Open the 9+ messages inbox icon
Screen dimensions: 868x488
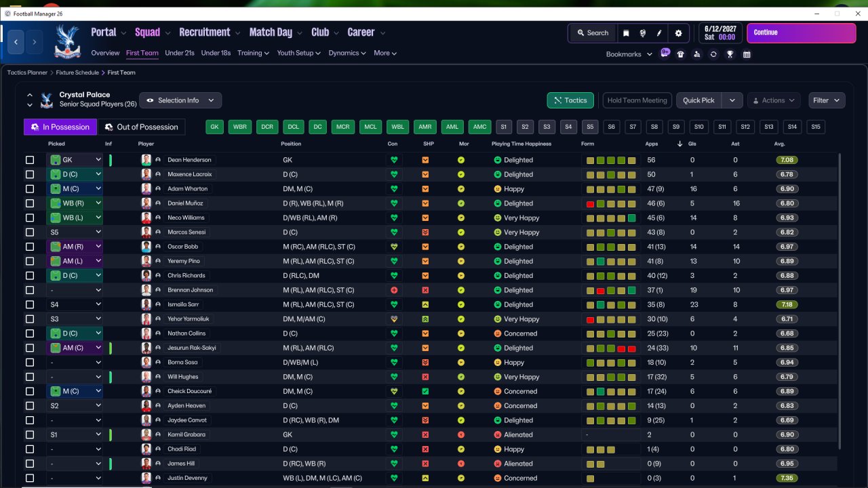(665, 54)
